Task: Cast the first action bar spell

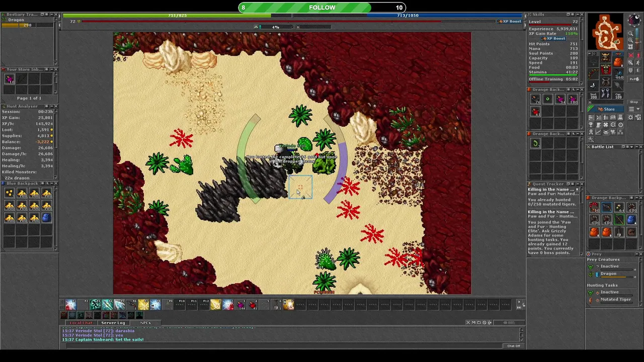Action: tap(71, 304)
